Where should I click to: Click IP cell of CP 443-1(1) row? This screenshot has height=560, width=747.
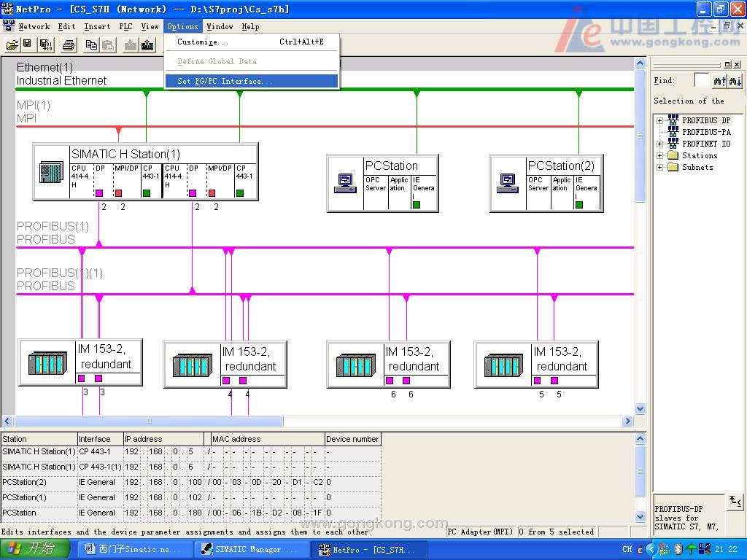point(163,467)
